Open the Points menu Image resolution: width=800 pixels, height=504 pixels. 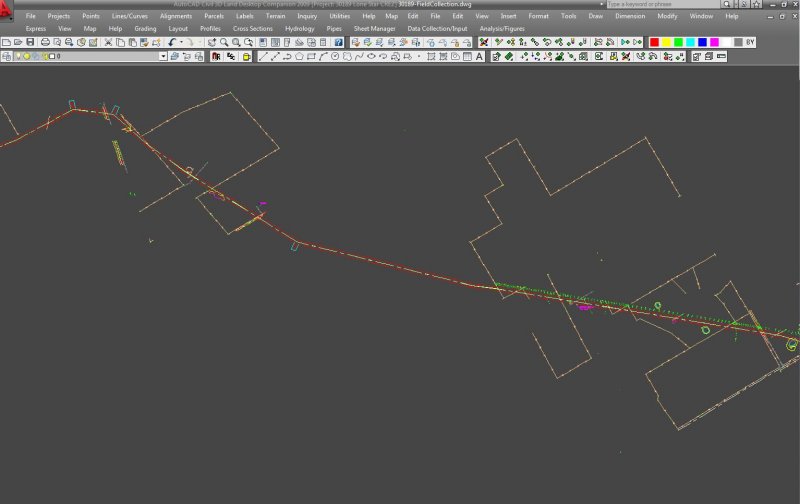click(x=91, y=16)
